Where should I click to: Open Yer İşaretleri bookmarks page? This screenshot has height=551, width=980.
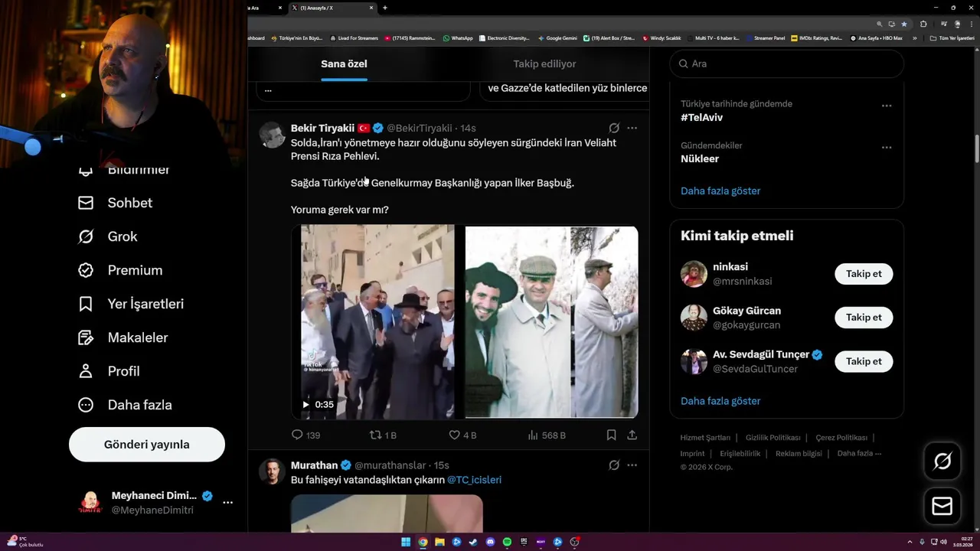click(131, 304)
